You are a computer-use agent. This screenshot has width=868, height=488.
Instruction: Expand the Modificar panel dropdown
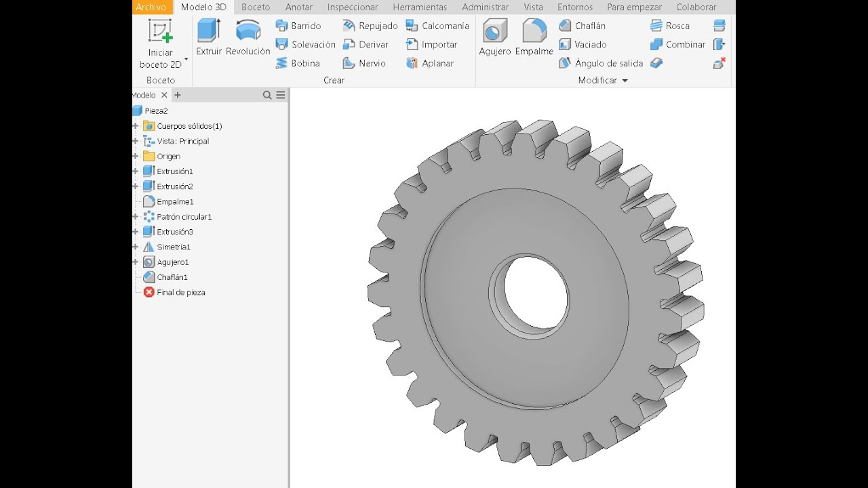625,81
